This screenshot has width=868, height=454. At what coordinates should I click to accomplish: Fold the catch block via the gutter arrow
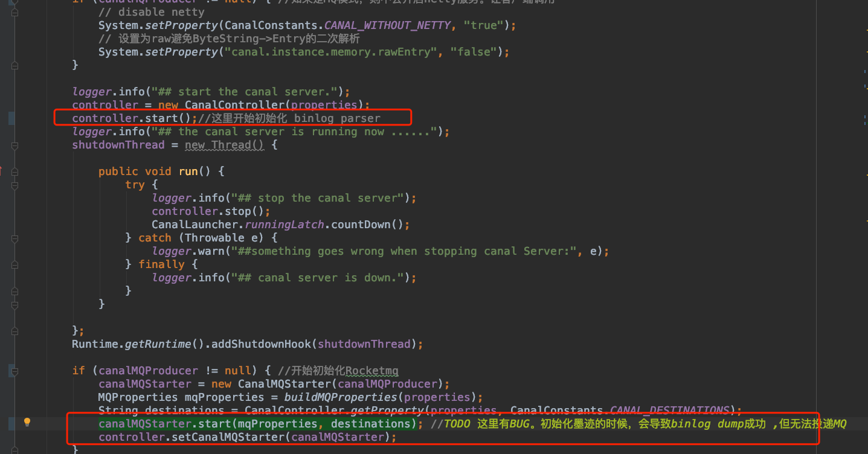click(x=14, y=238)
